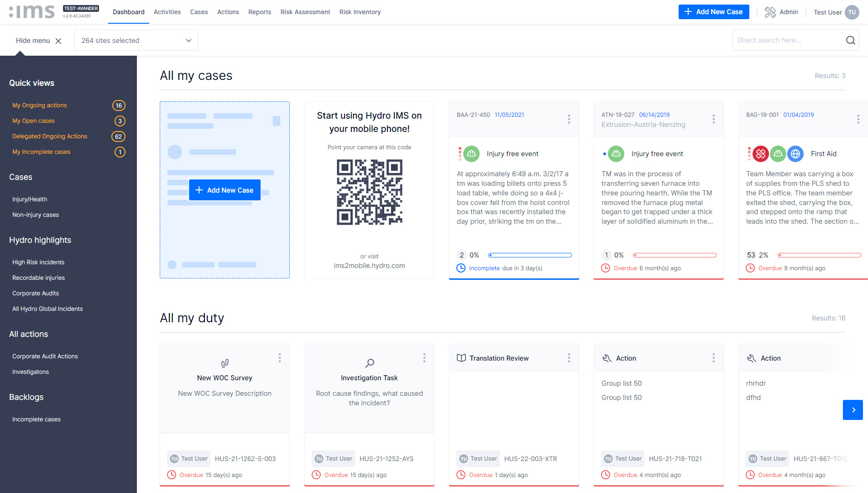Screen dimensions: 868x493
Task: Open My Ongoing actions quick view
Action: 40,105
